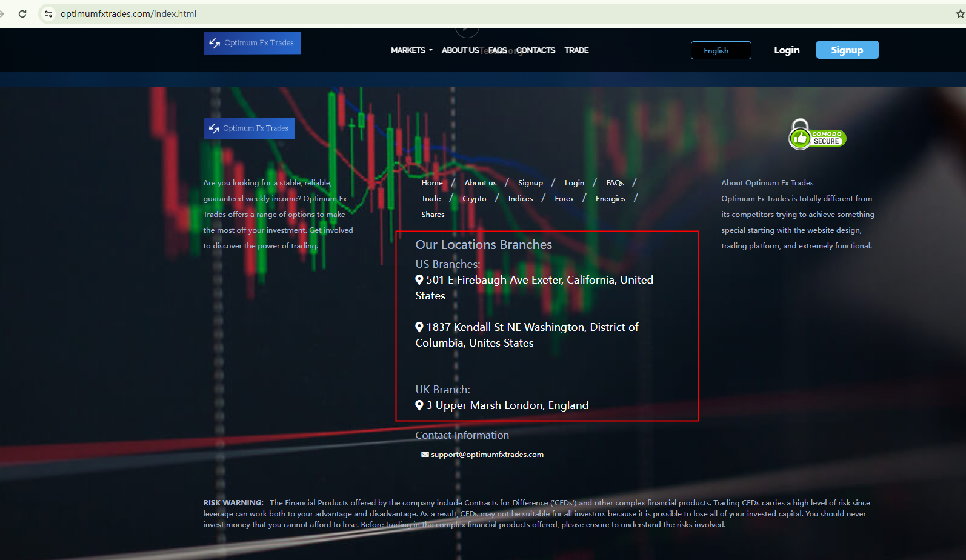Screen dimensions: 966x560
Task: Click the envelope icon next to support email
Action: coord(425,455)
